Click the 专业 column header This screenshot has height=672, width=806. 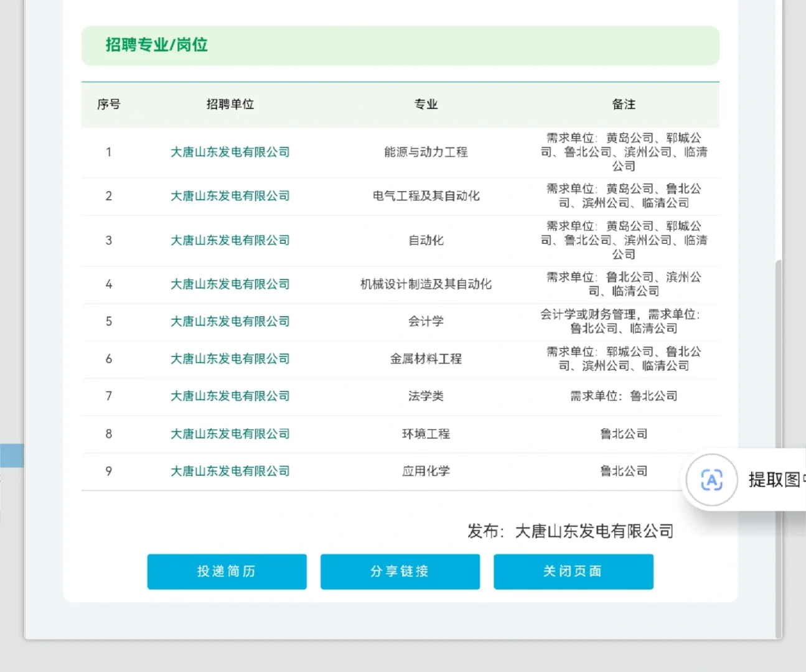[426, 105]
